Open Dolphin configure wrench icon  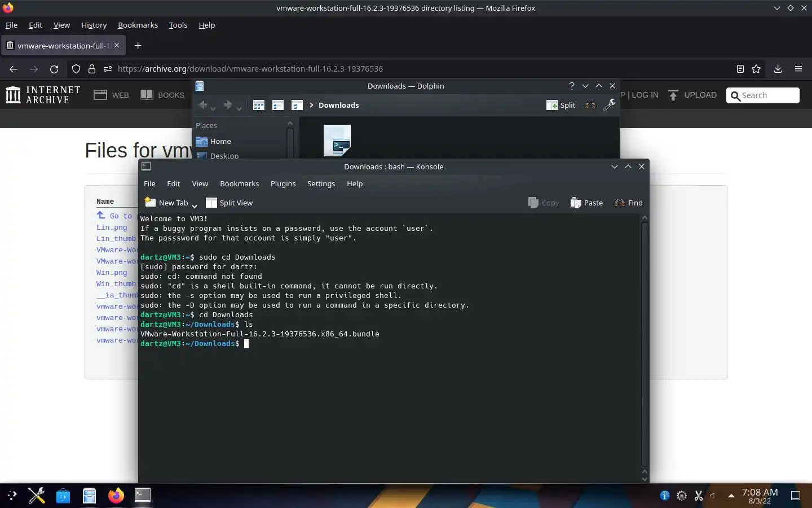(x=609, y=105)
